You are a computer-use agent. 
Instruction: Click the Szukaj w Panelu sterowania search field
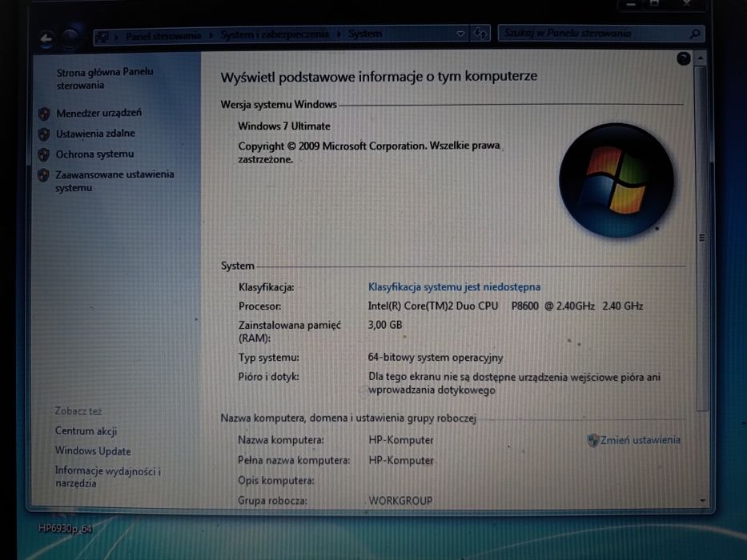(600, 34)
